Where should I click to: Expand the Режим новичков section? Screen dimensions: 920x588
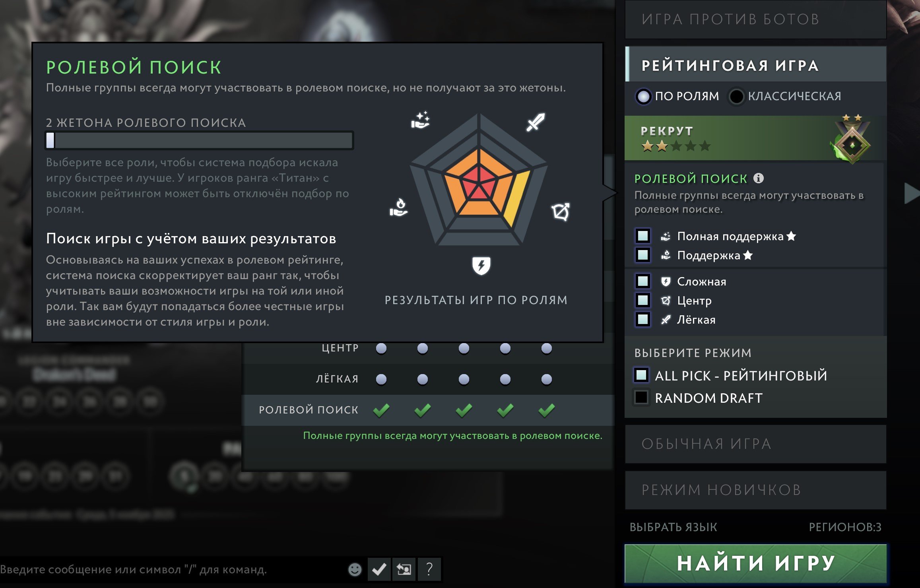coord(755,490)
